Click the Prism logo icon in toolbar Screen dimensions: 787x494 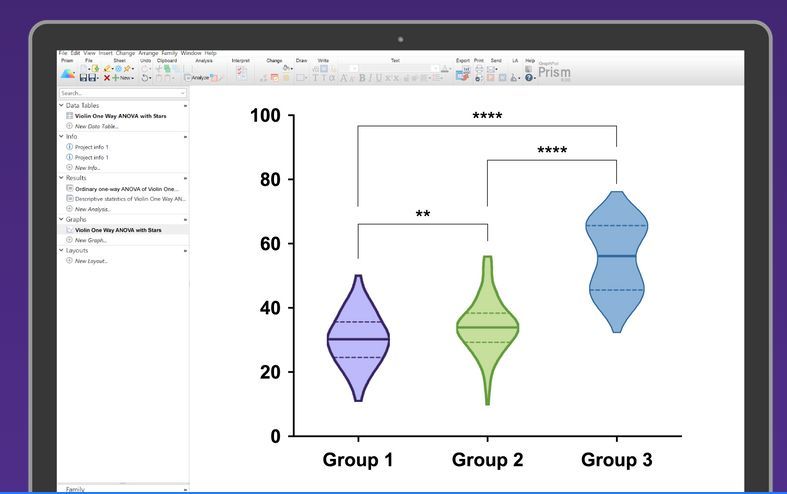click(x=67, y=73)
